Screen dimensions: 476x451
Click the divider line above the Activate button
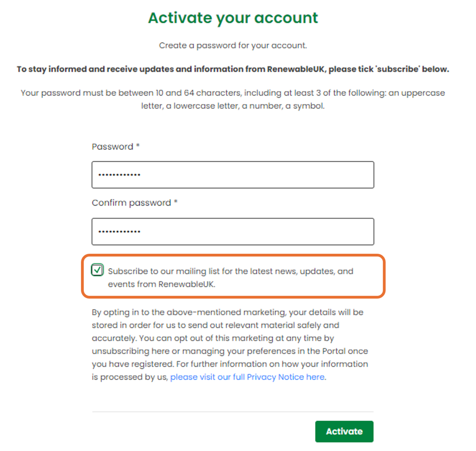[233, 412]
